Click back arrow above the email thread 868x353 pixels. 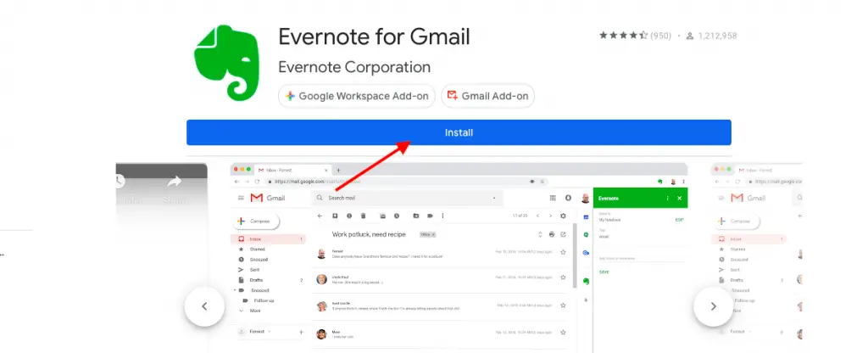click(x=320, y=216)
